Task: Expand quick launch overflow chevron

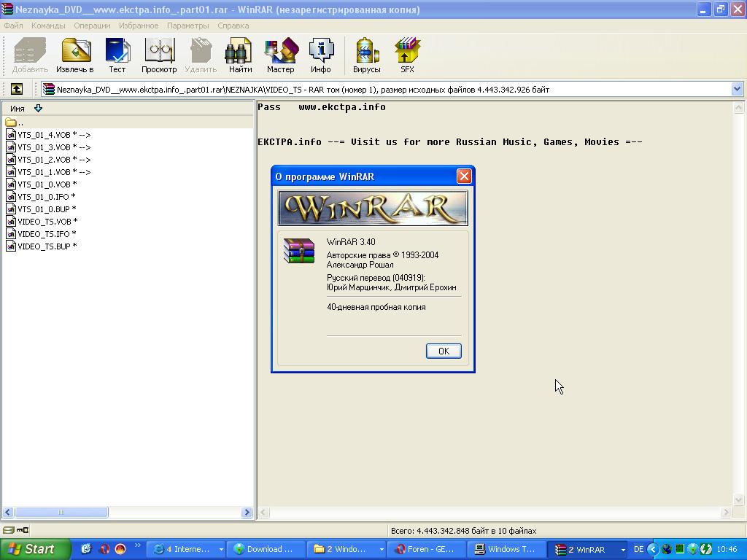Action: [138, 545]
